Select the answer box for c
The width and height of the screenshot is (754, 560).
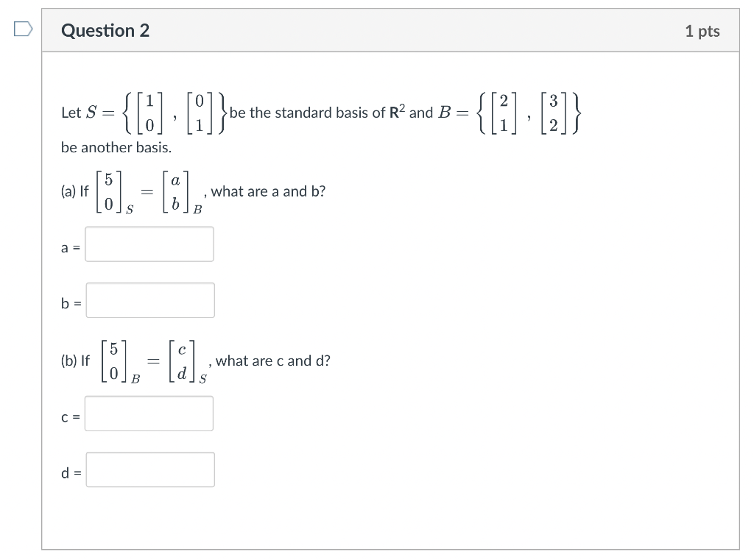click(x=149, y=414)
